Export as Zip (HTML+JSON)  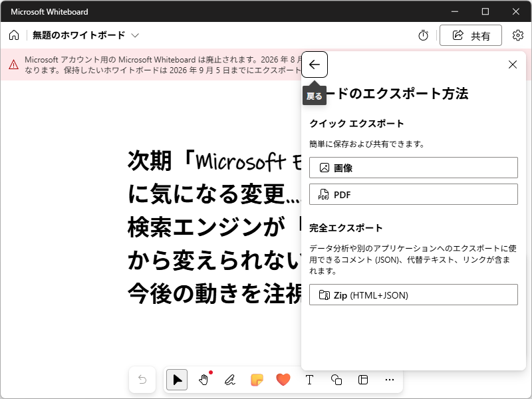pos(413,295)
